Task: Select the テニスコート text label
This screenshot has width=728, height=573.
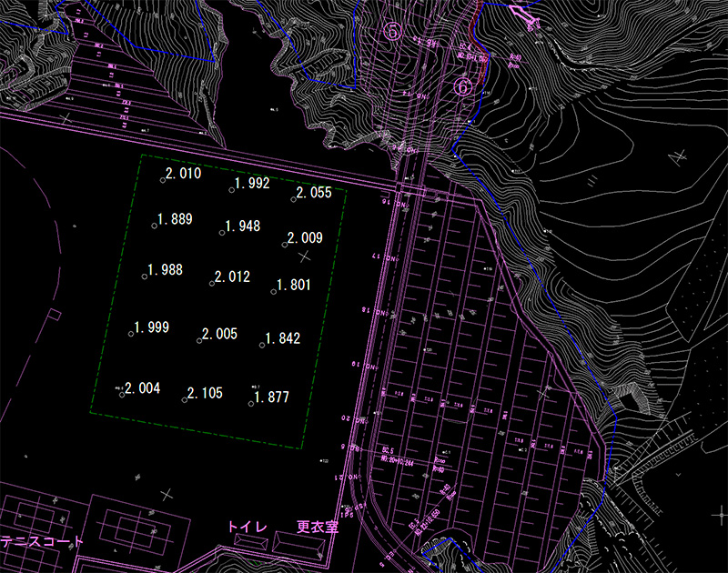Action: click(x=42, y=542)
